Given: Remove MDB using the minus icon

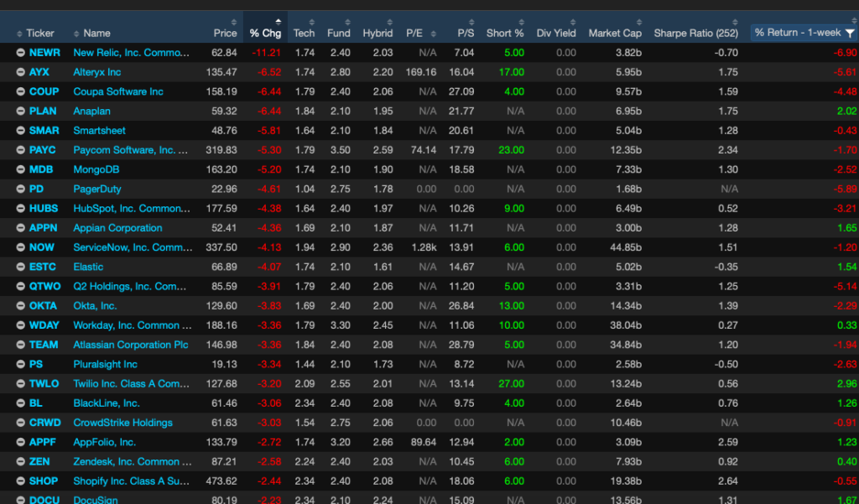Looking at the screenshot, I should [x=20, y=170].
